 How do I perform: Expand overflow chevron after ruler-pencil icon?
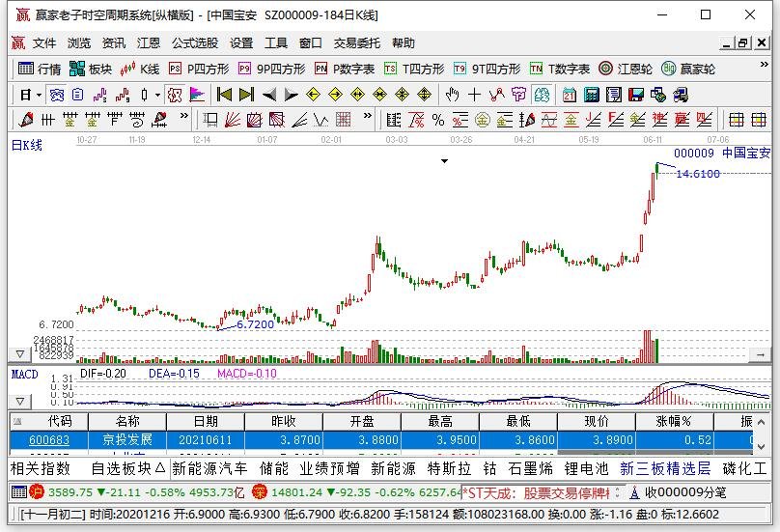(184, 116)
